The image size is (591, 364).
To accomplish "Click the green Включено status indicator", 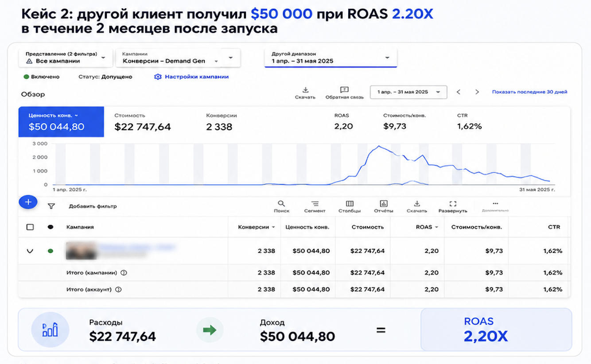I will [x=41, y=77].
